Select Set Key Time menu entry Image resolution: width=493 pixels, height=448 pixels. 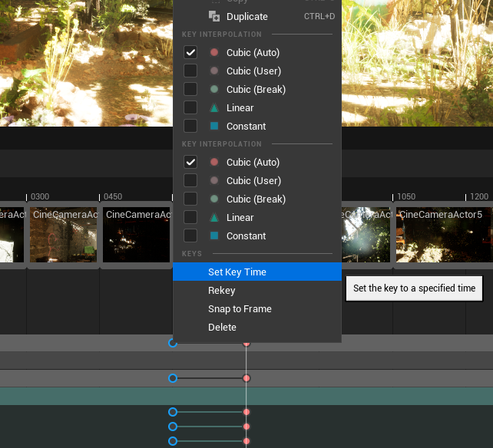tap(257, 272)
